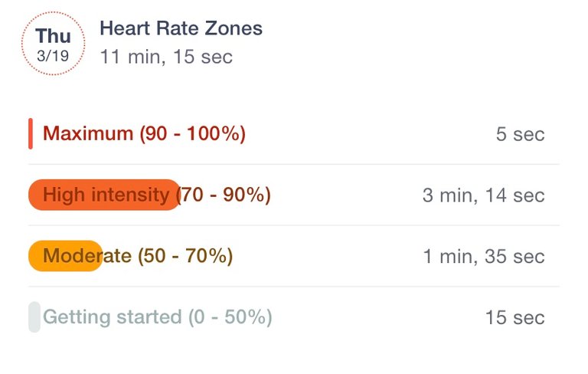Click the 1 min, 35 sec duration
The width and height of the screenshot is (588, 374).
[484, 257]
